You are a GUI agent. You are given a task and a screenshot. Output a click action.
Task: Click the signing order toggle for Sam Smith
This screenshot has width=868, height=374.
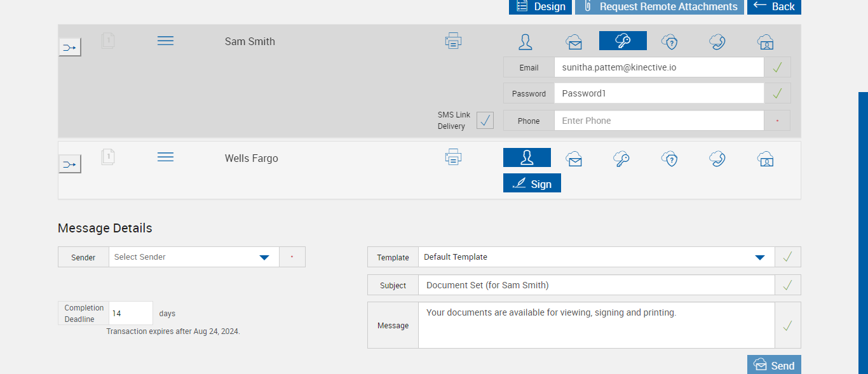click(70, 47)
